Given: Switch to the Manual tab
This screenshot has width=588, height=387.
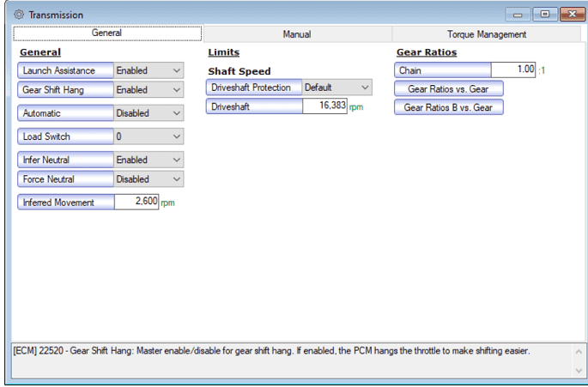Looking at the screenshot, I should pos(297,34).
